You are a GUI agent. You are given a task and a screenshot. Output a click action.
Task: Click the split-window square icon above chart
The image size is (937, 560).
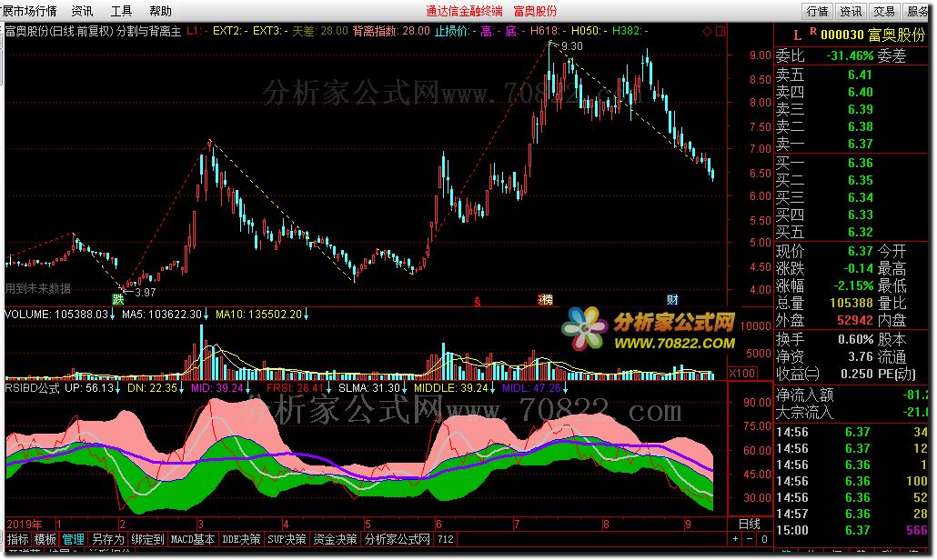point(720,31)
